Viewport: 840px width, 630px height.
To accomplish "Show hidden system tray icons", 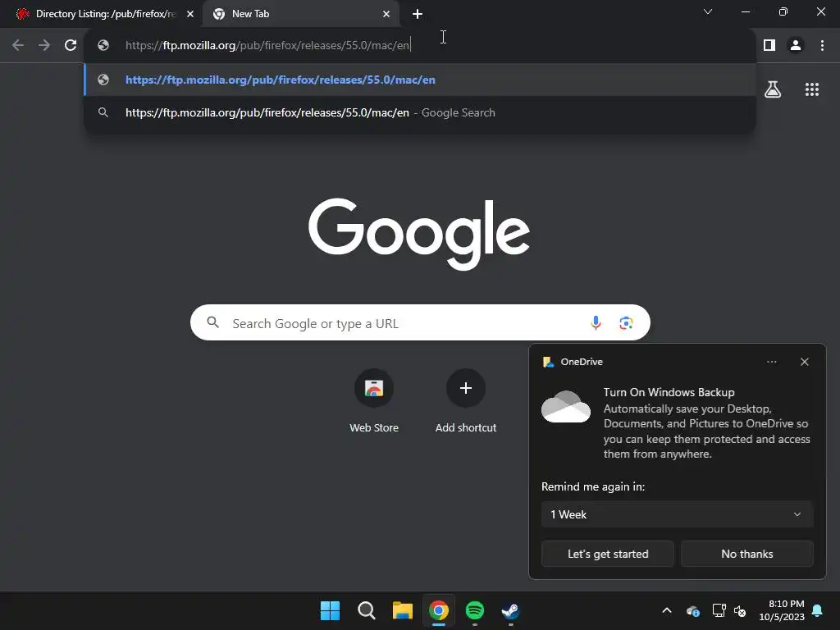I will tap(666, 610).
